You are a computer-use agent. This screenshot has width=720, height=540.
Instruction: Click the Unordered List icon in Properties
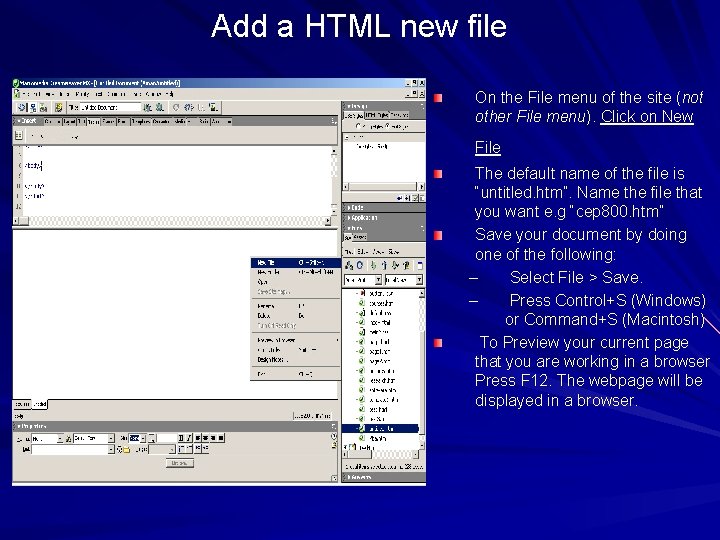click(181, 448)
